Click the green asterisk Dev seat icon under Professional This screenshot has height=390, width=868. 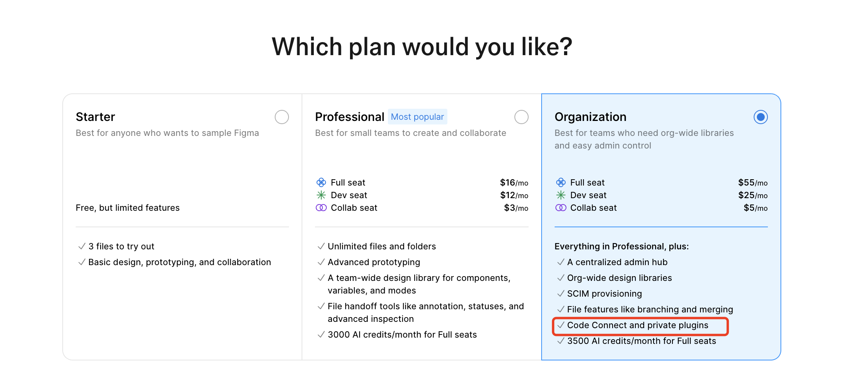(x=321, y=195)
